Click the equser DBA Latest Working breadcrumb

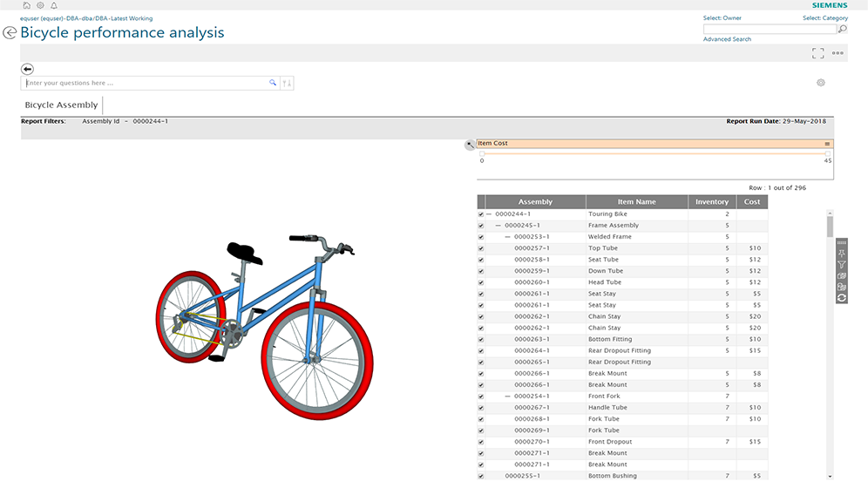pos(86,18)
